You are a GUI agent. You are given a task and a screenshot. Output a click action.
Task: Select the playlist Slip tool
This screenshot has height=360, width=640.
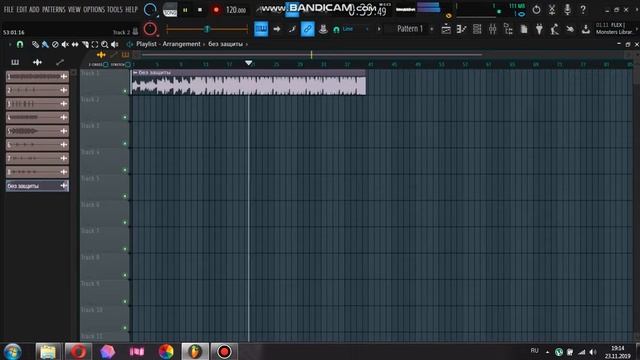click(75, 44)
